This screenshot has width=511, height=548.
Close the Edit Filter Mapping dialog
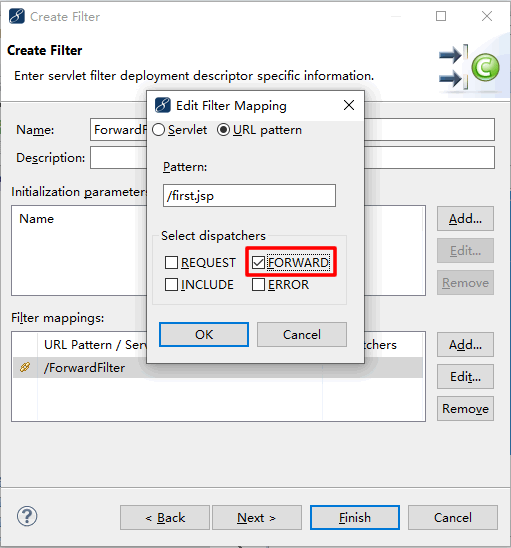pyautogui.click(x=348, y=105)
